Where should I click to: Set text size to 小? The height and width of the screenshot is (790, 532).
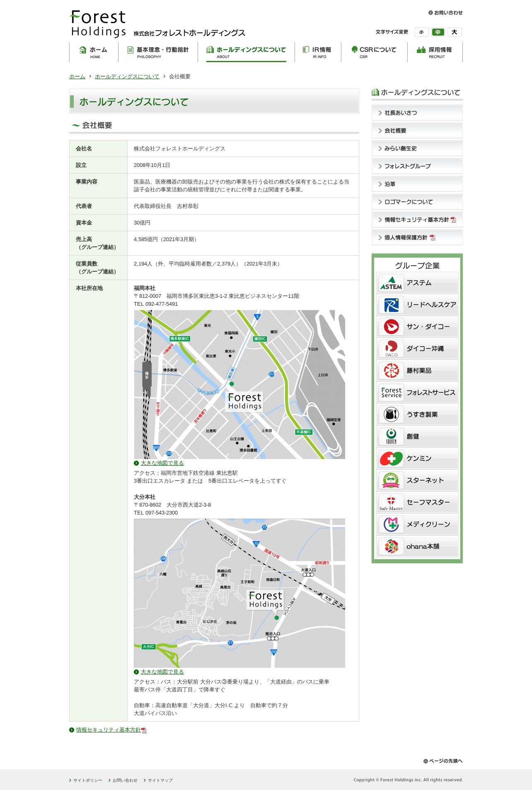click(x=421, y=32)
